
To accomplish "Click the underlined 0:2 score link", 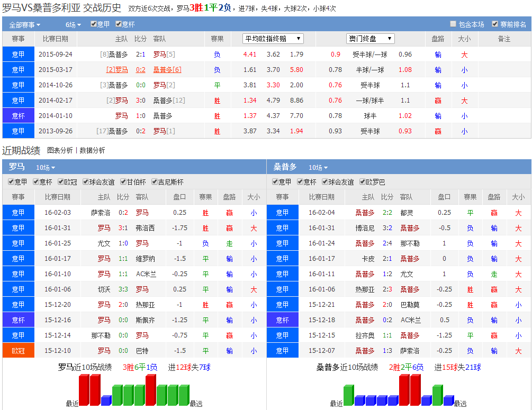I will coord(140,69).
